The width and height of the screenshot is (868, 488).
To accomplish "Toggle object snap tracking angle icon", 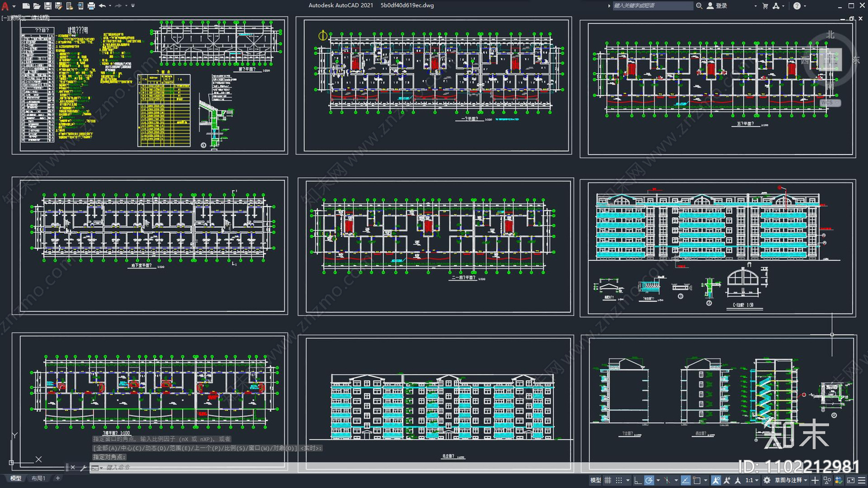I will [x=686, y=480].
